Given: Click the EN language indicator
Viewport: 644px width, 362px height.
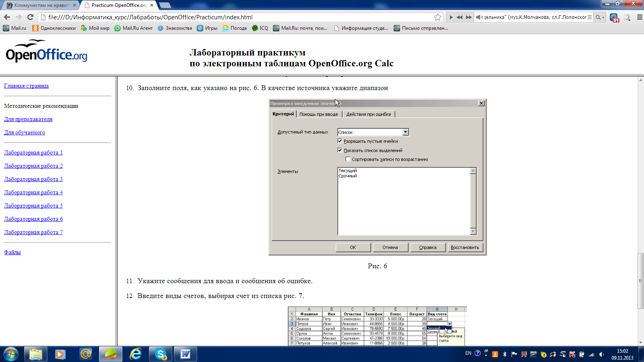Looking at the screenshot, I should (x=468, y=353).
